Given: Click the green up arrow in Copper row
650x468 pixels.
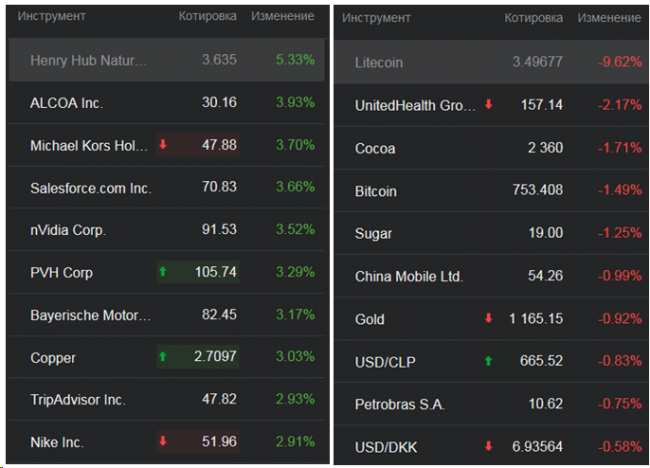Looking at the screenshot, I should point(163,357).
